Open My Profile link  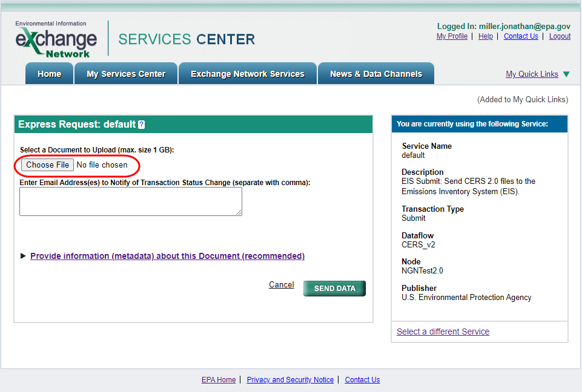pos(452,36)
